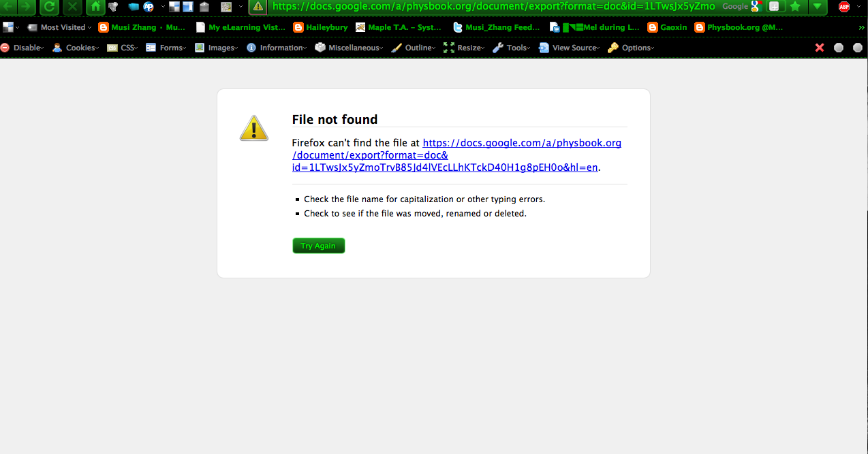Click the red X icon in developer toolbar
The height and width of the screenshot is (454, 868).
820,48
